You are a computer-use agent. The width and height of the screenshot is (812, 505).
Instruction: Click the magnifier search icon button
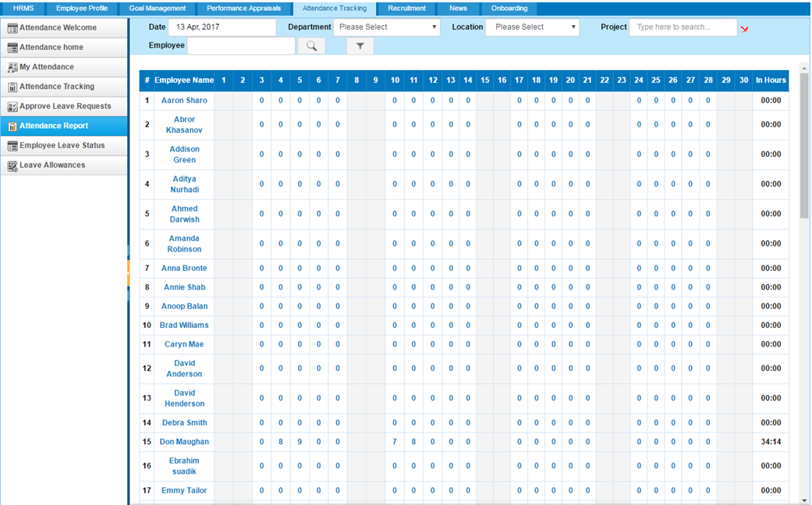[311, 46]
